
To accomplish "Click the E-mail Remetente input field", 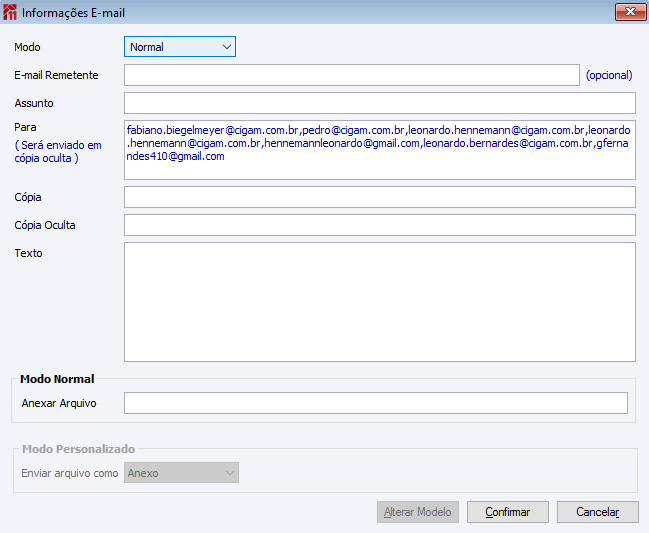I will [x=351, y=75].
